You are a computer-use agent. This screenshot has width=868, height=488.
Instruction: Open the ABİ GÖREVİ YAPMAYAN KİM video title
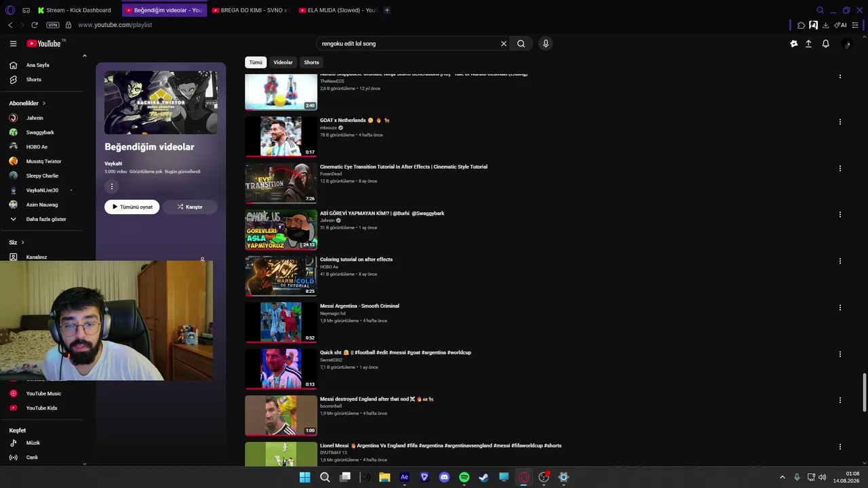coord(382,213)
